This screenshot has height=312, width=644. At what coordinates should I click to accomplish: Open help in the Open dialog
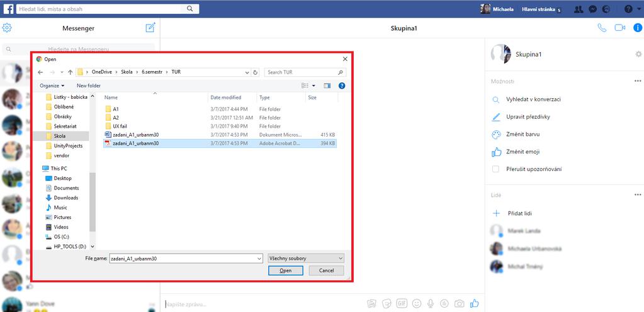tap(342, 86)
